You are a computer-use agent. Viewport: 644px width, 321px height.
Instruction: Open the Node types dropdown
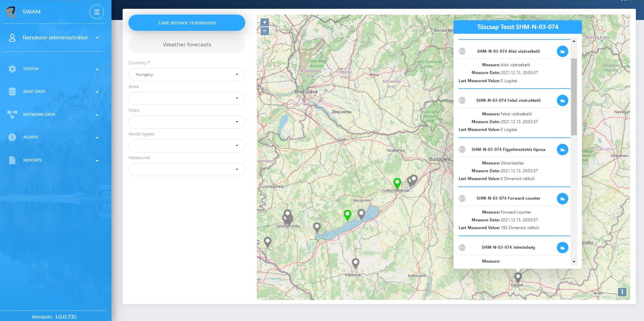(187, 146)
